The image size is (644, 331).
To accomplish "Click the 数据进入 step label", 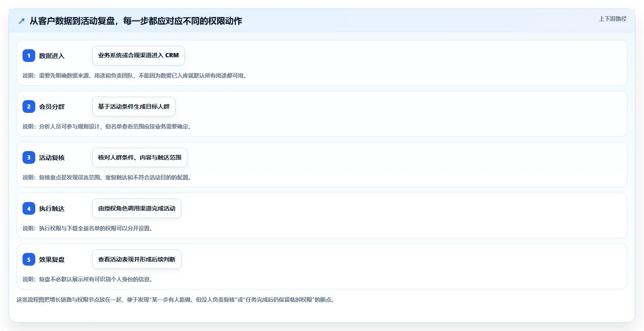I will tap(52, 56).
